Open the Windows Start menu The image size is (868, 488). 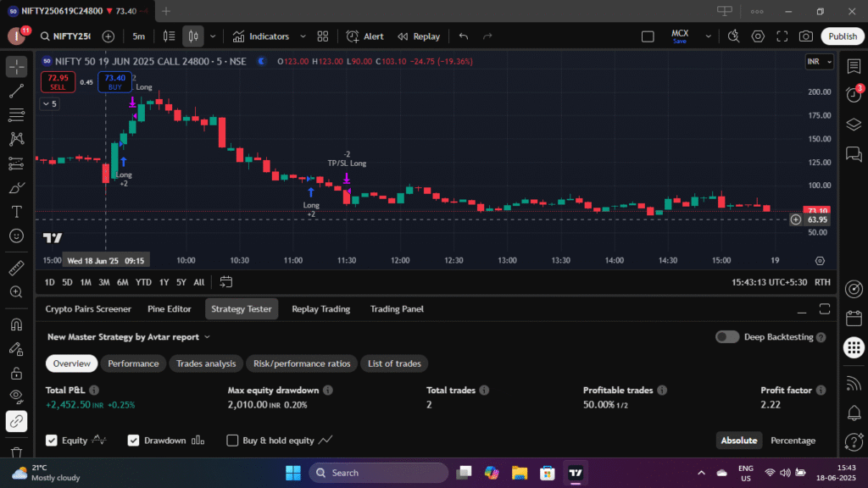pos(292,473)
